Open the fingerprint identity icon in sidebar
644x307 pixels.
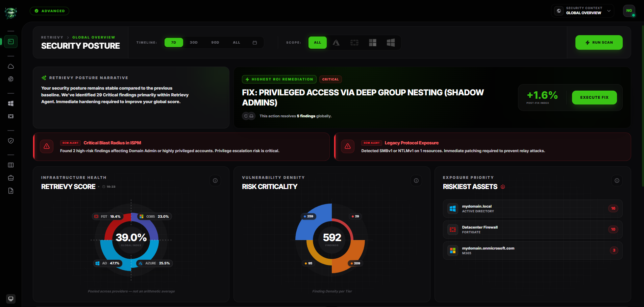(11, 79)
